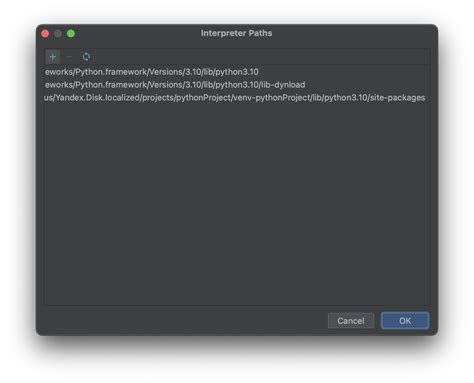Click empty toolbar space right of refresh icon
This screenshot has width=474, height=383.
[x=260, y=57]
